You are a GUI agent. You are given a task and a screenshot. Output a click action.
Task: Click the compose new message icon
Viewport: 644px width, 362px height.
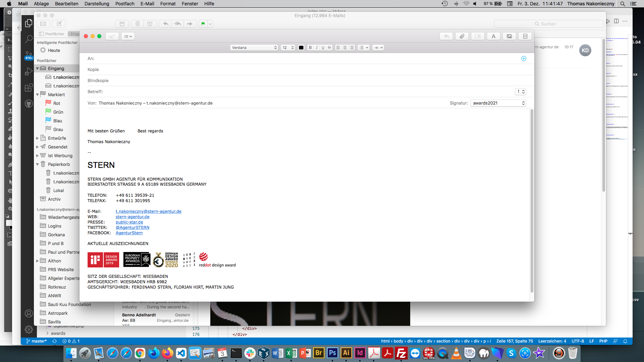pos(59,24)
